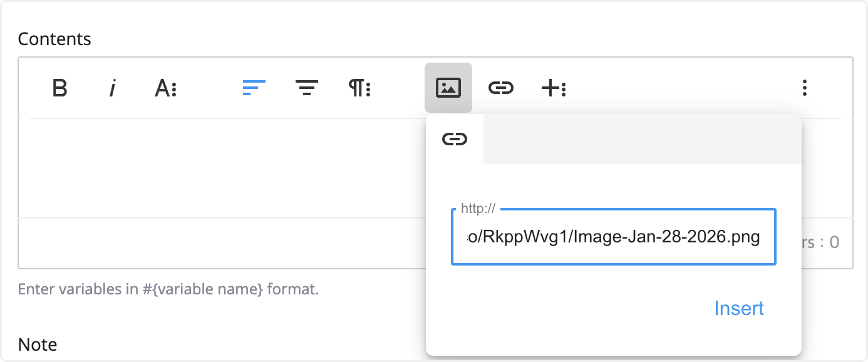Focus the image URL input field
This screenshot has width=868, height=362.
point(613,238)
